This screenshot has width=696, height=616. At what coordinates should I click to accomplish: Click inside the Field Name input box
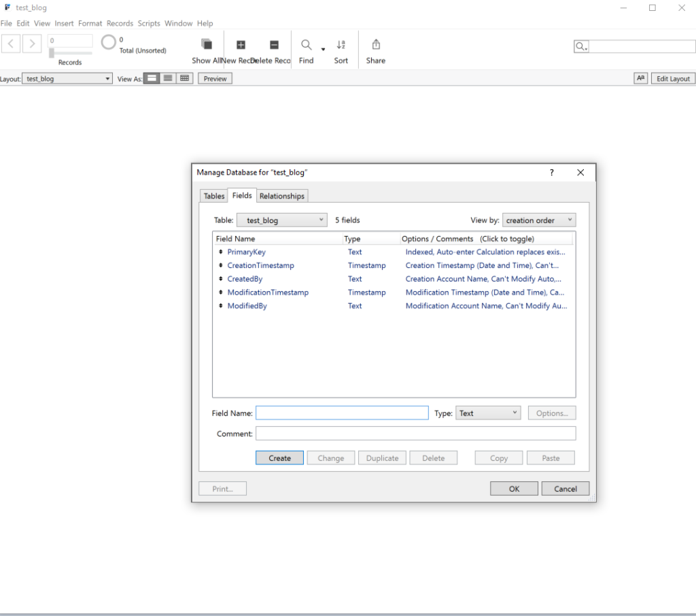pos(342,413)
